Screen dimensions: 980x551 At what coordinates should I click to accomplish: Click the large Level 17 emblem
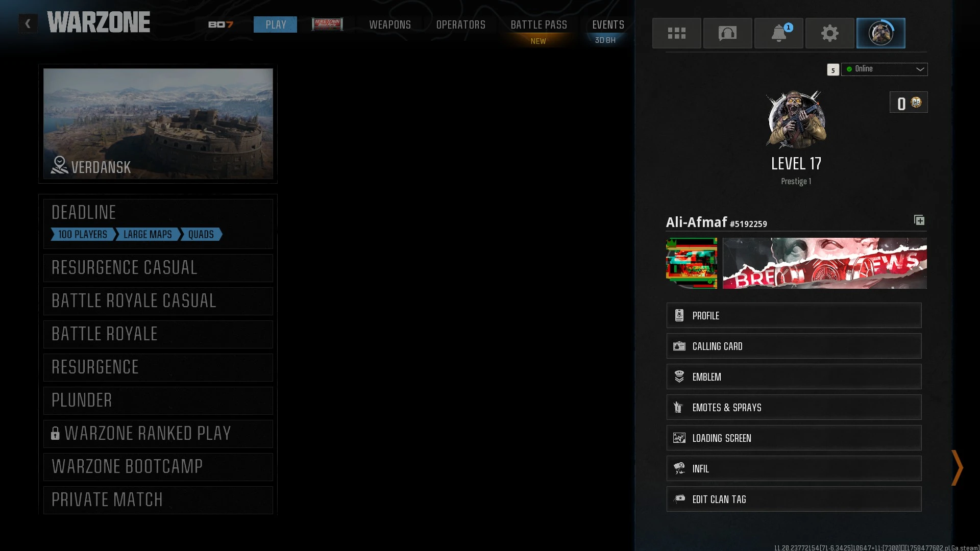tap(796, 120)
